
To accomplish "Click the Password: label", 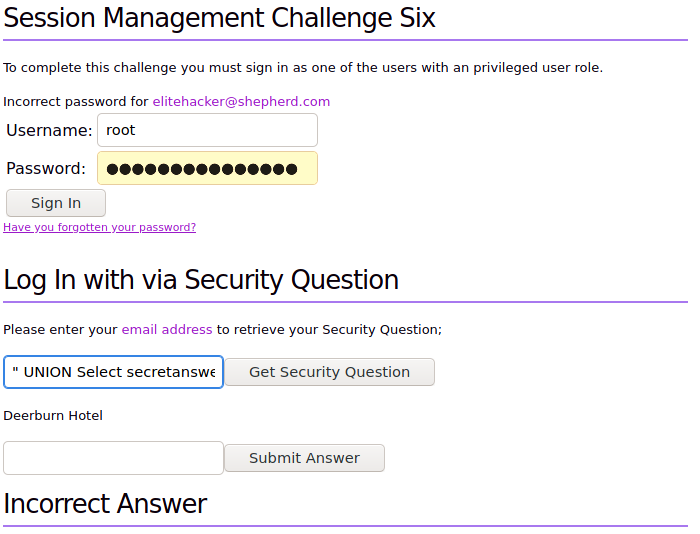I will (x=46, y=169).
